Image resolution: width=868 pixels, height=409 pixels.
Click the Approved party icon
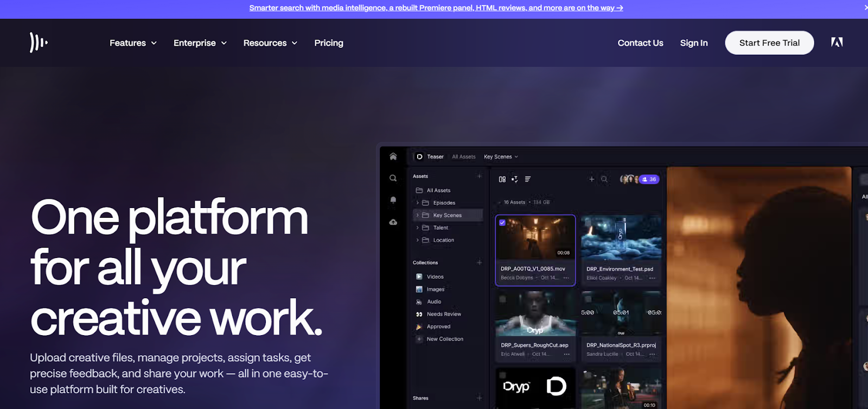tap(419, 326)
